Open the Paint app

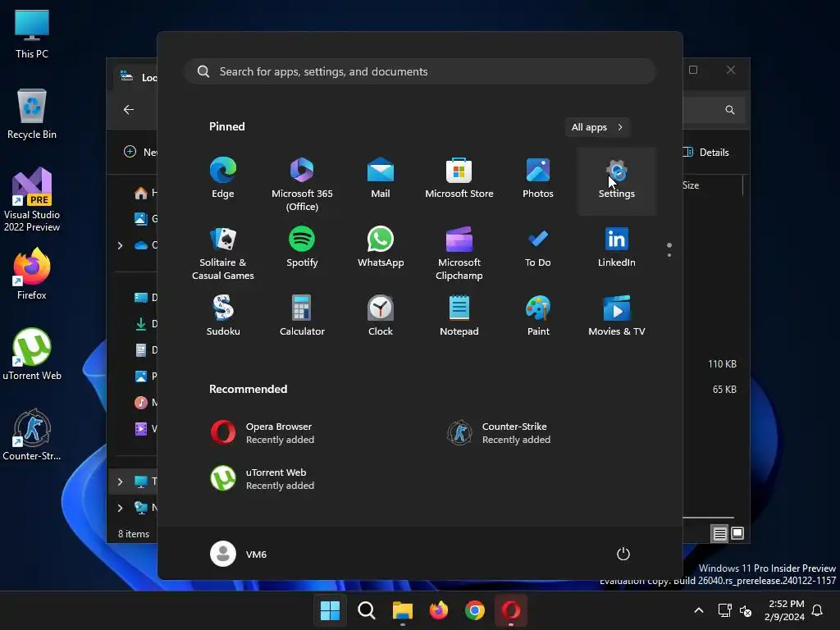[x=538, y=317]
